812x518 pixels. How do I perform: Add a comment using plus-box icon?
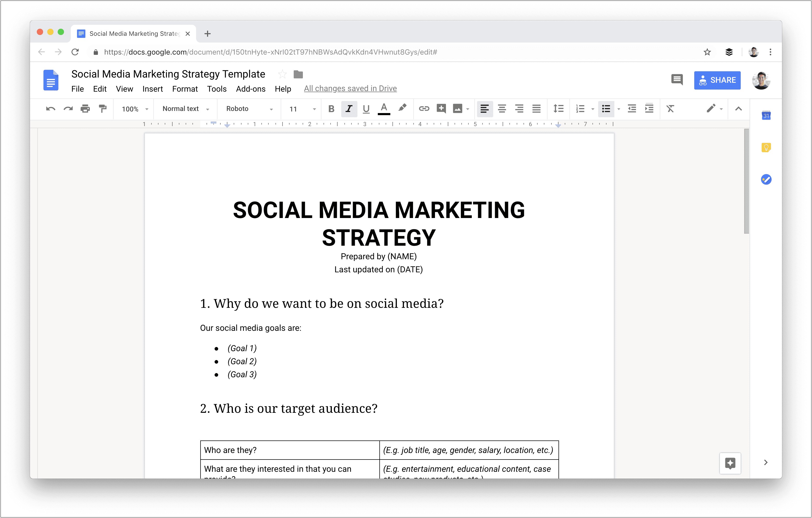click(441, 109)
